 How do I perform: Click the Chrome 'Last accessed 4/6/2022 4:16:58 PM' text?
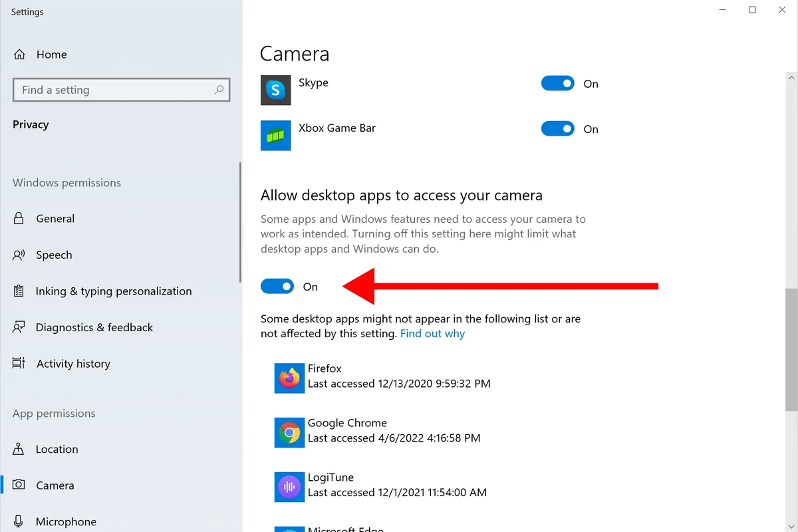(394, 438)
